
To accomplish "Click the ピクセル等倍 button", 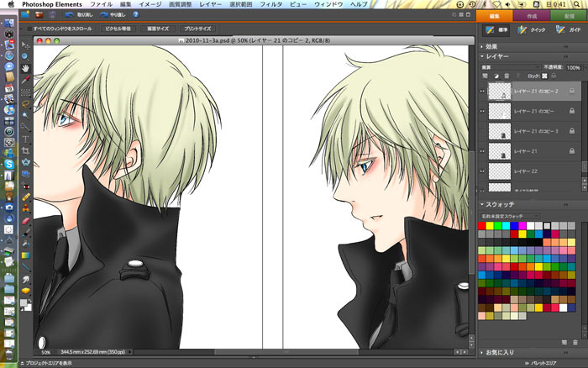I will point(118,29).
